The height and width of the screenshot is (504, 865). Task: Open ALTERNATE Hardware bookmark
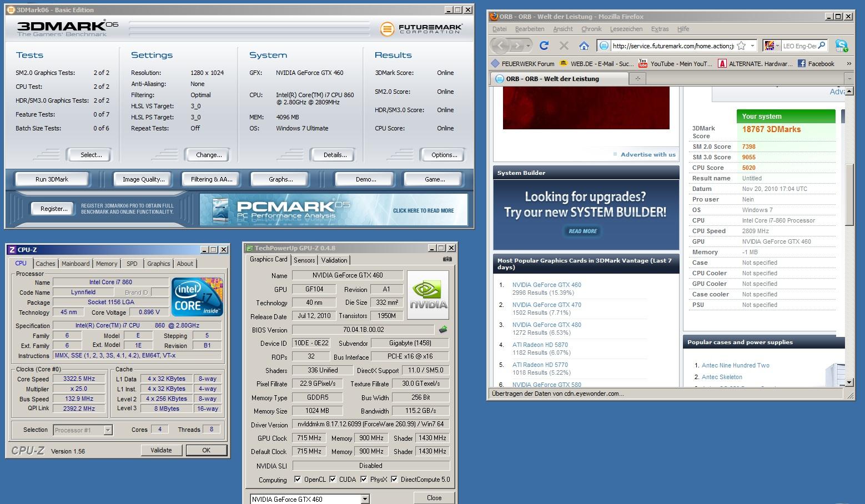click(x=756, y=63)
